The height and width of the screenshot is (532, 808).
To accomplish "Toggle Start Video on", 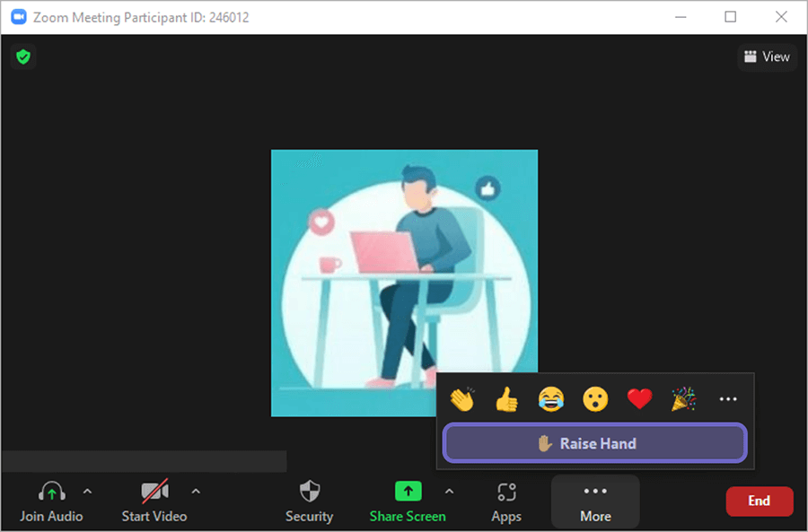I will (x=153, y=501).
